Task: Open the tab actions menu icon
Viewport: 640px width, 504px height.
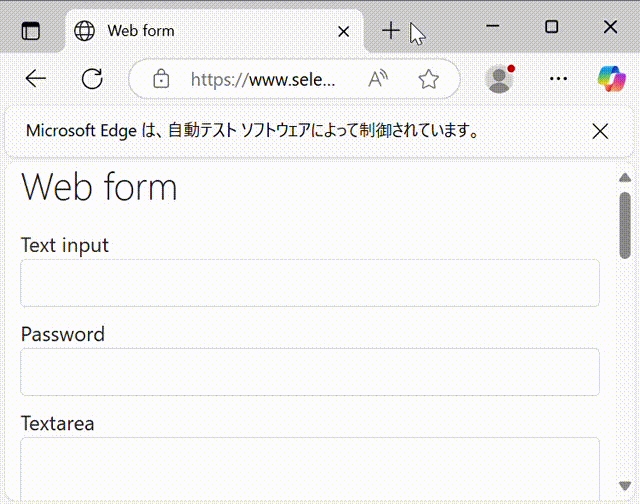Action: pos(31,31)
